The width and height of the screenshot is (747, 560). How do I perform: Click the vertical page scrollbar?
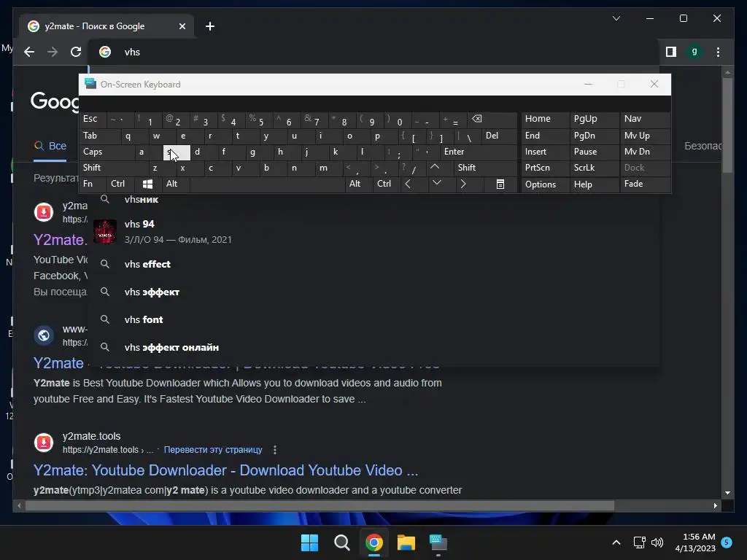click(x=727, y=126)
